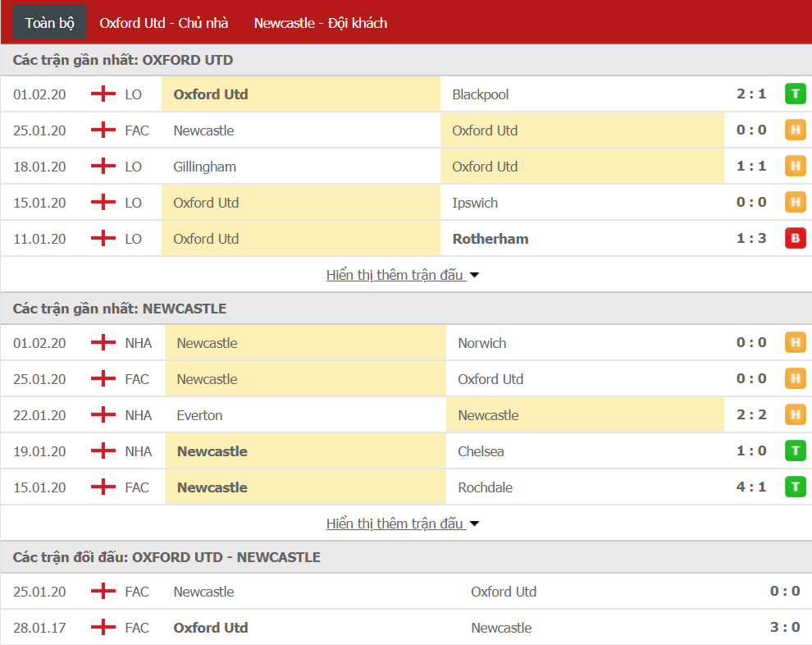This screenshot has height=645, width=812.
Task: Click Ipswich team name
Action: pyautogui.click(x=475, y=203)
